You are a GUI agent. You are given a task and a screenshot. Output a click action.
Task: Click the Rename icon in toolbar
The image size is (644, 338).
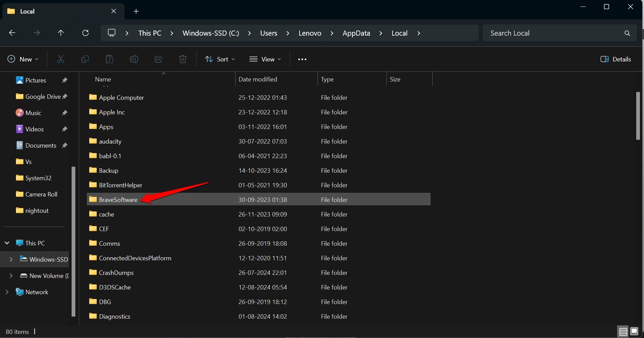[134, 59]
